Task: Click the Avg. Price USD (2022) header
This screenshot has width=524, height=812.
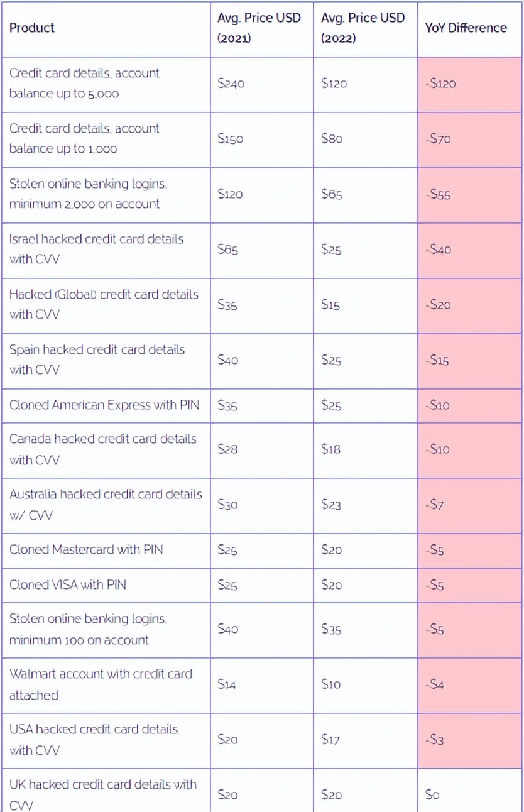Action: point(363,28)
